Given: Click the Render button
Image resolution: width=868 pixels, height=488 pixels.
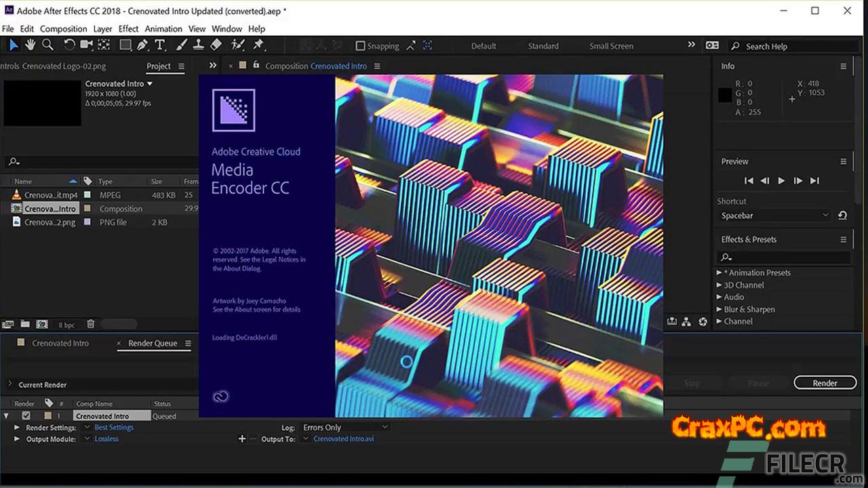Looking at the screenshot, I should point(825,383).
